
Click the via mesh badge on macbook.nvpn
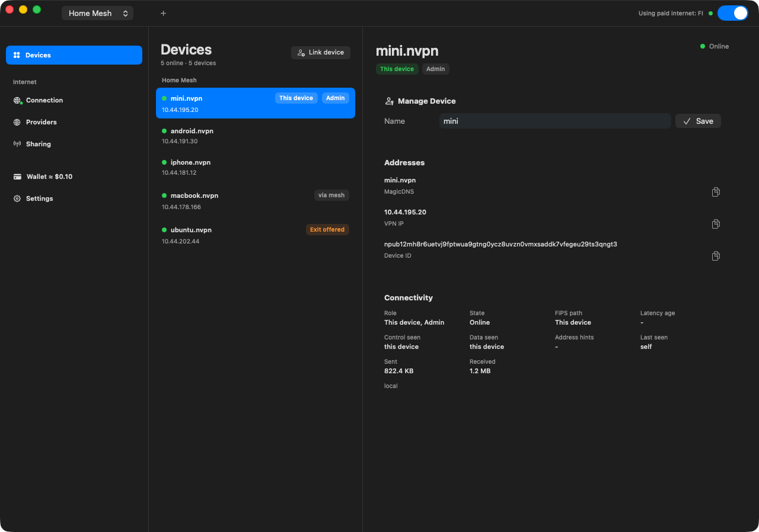click(331, 196)
